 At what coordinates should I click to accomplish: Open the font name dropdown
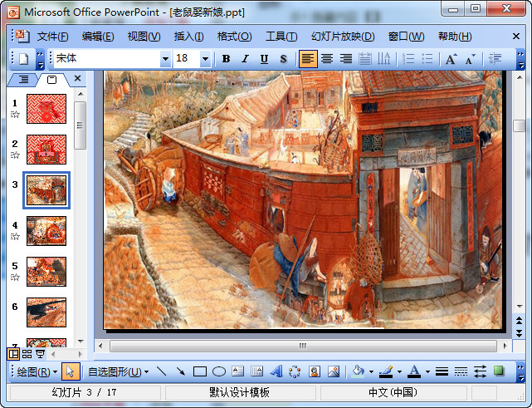[165, 59]
